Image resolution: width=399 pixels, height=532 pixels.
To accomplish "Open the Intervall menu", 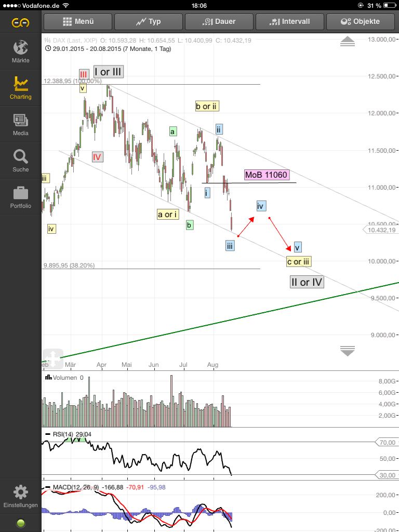I will (x=289, y=22).
